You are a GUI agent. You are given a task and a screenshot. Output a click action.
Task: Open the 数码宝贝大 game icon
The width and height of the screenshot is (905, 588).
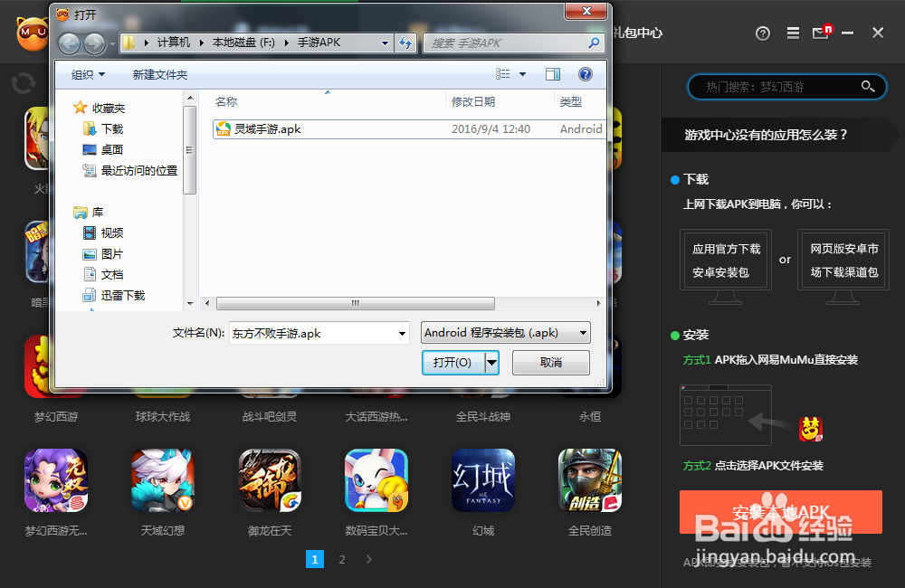(376, 480)
